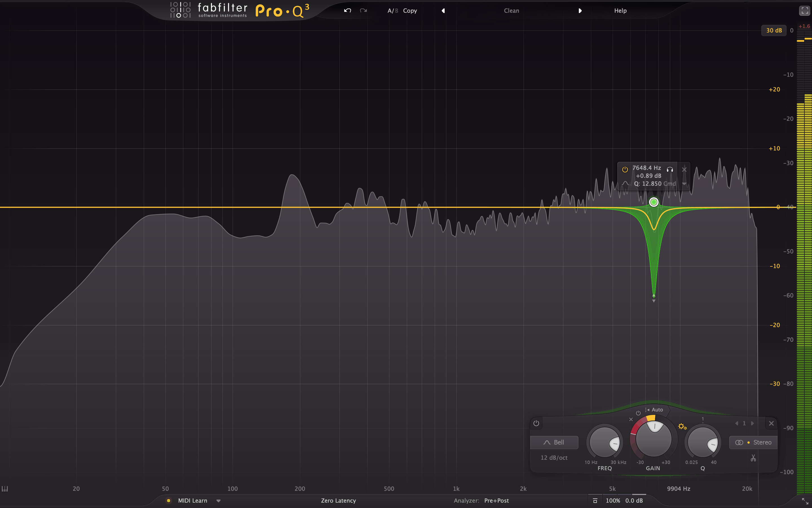Click the 1k frequency axis label
Screen dimensions: 812x508
point(456,489)
